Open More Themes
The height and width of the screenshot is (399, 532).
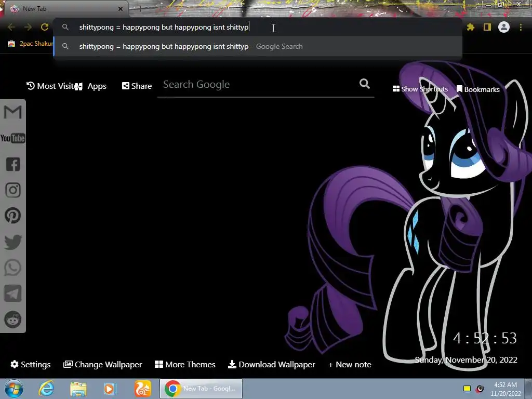click(185, 364)
